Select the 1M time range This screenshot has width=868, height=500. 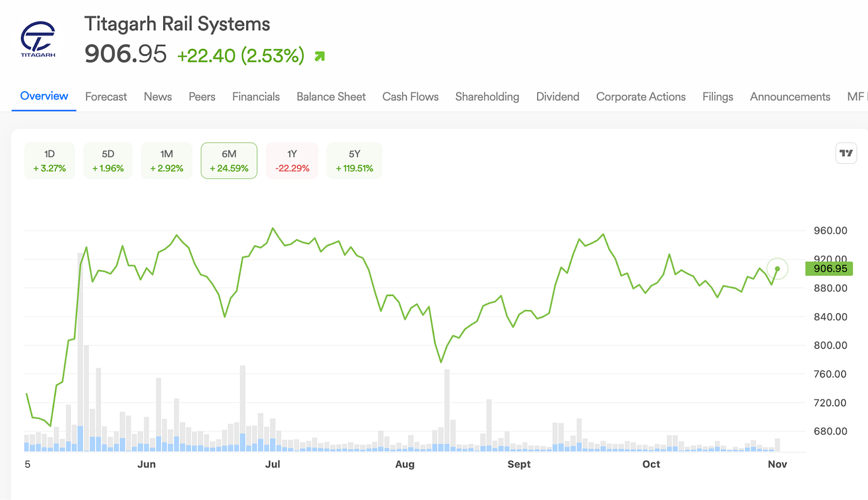[166, 160]
